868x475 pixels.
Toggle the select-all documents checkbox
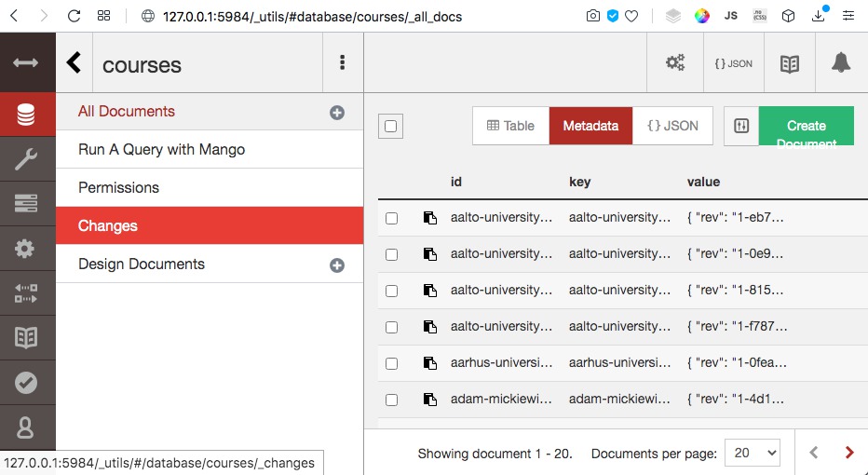click(391, 127)
